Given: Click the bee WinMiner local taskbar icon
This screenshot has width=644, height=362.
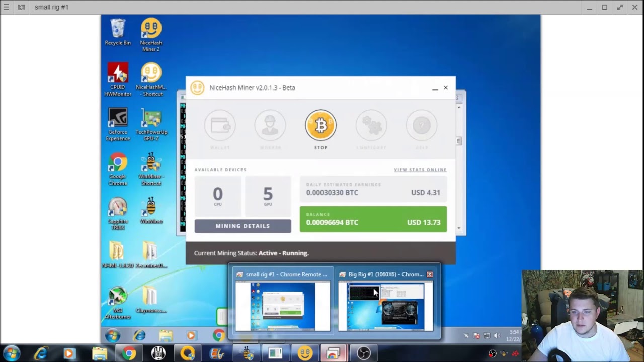Looking at the screenshot, I should coord(247,353).
